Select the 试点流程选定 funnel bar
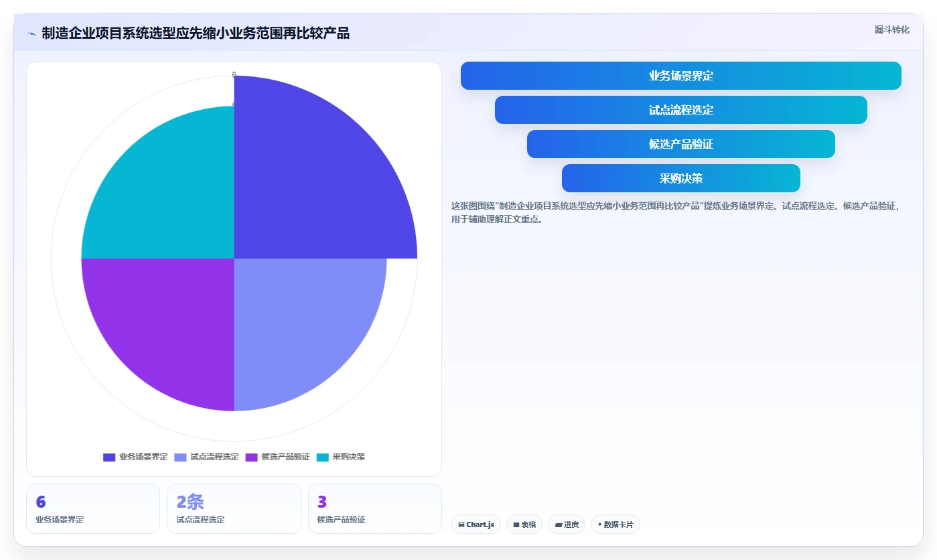 680,110
